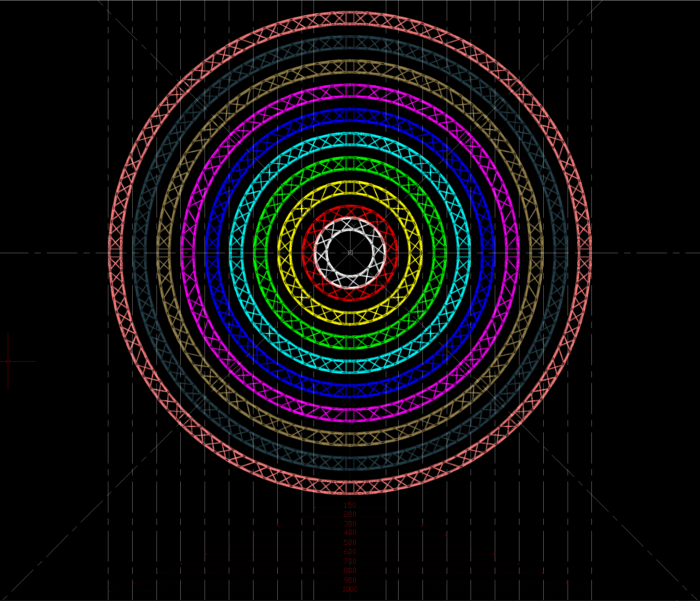
Task: Select the 400 dimension text
Action: pyautogui.click(x=350, y=532)
